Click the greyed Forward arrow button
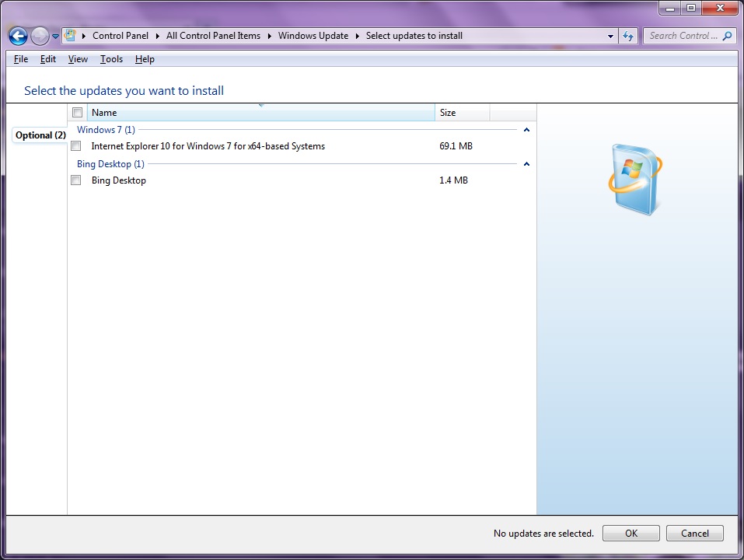The width and height of the screenshot is (744, 560). (x=40, y=36)
